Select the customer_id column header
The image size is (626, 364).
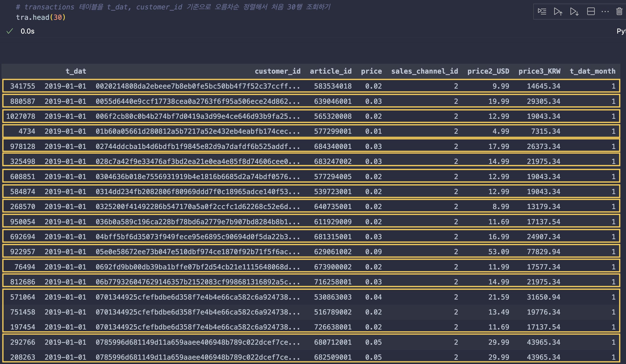coord(278,71)
